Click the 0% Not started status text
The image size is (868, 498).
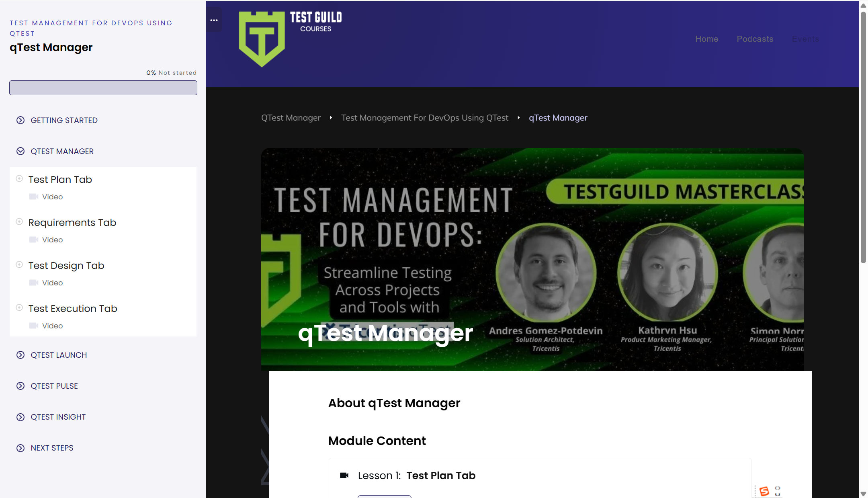(x=171, y=73)
